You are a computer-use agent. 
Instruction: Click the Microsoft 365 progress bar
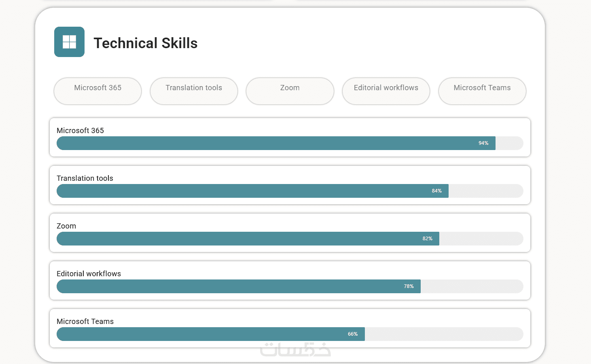(290, 143)
